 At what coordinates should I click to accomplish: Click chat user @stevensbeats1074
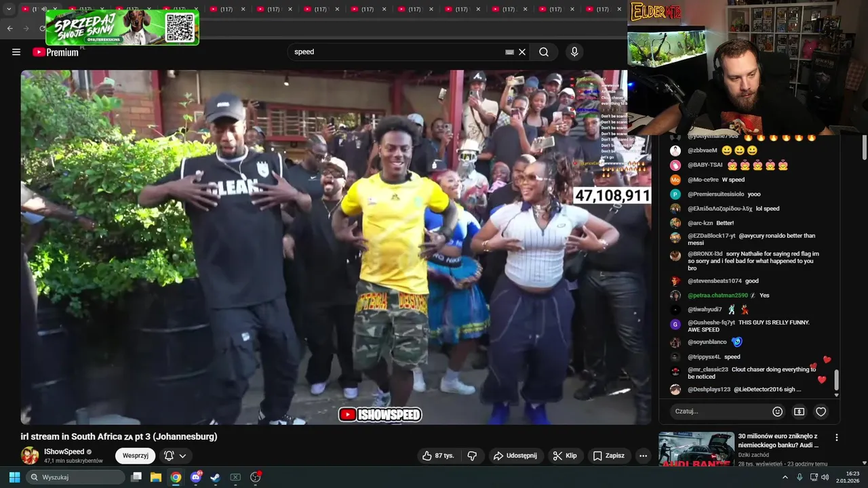coord(714,281)
